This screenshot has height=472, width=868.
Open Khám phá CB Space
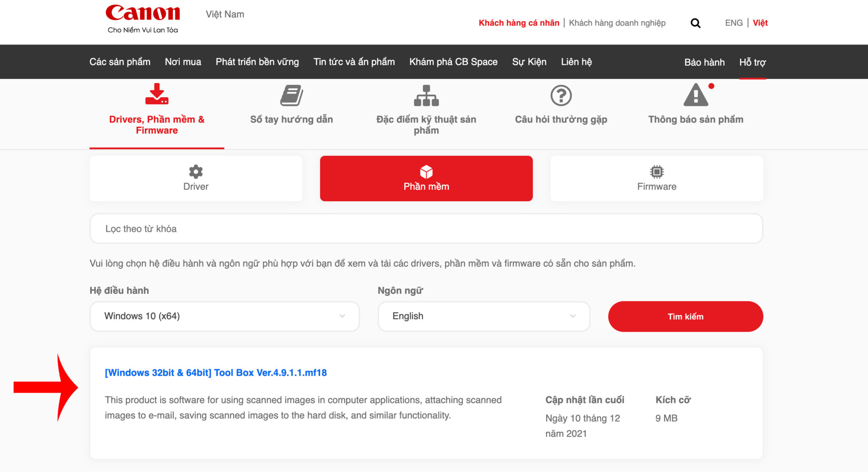(453, 62)
